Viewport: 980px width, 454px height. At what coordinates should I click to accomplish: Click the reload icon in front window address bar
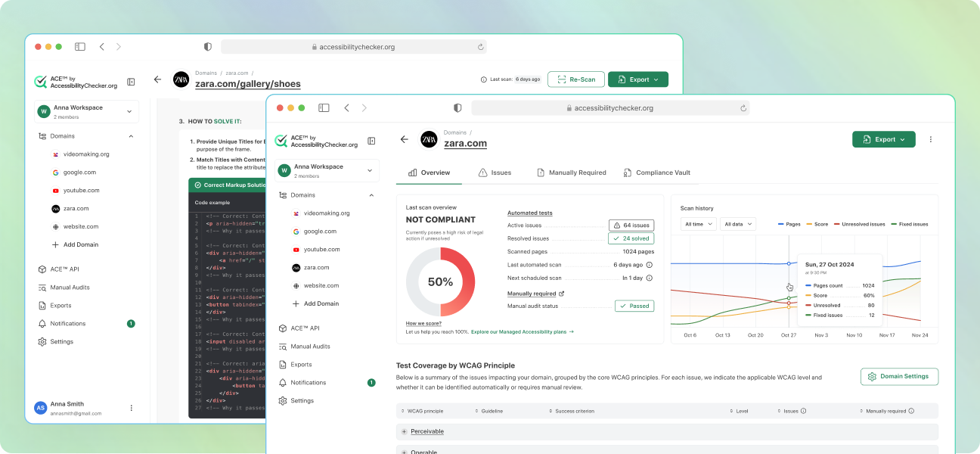pos(743,108)
